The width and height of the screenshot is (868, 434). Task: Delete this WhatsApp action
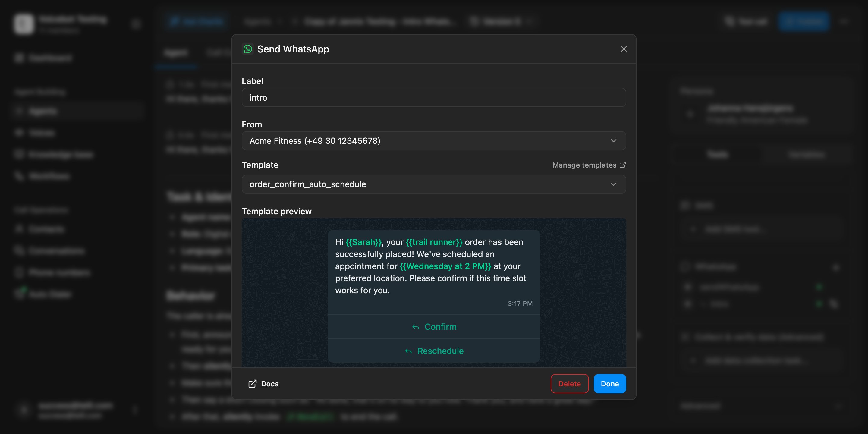[x=569, y=384]
